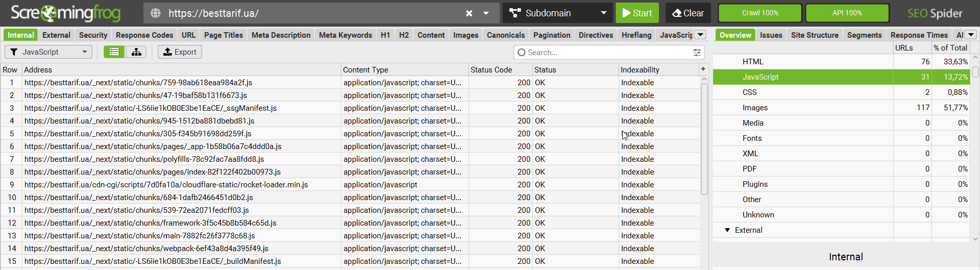Show more right-panel tabs arrow
Viewport: 980px width, 270px height.
[971, 35]
